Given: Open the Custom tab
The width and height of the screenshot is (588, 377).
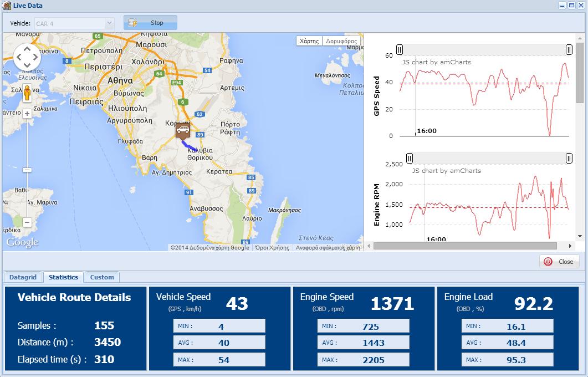Looking at the screenshot, I should [x=102, y=277].
